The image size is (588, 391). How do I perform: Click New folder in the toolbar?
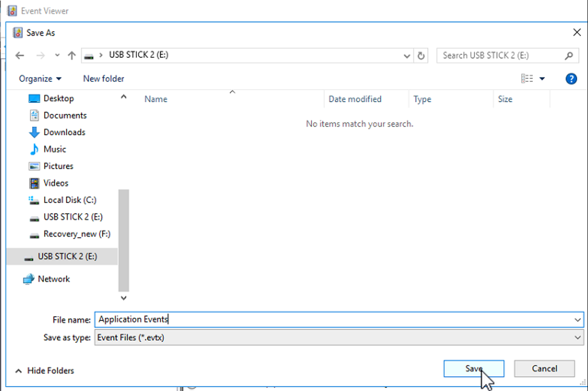(104, 79)
